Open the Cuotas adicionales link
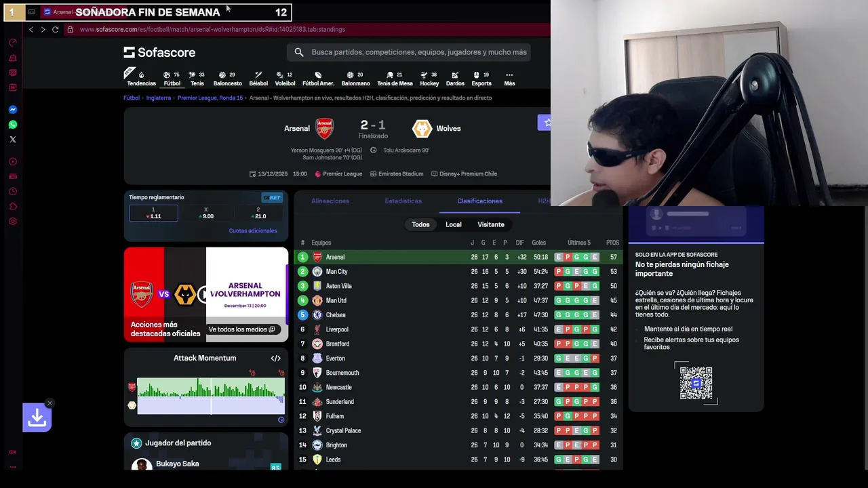This screenshot has width=868, height=488. point(253,231)
